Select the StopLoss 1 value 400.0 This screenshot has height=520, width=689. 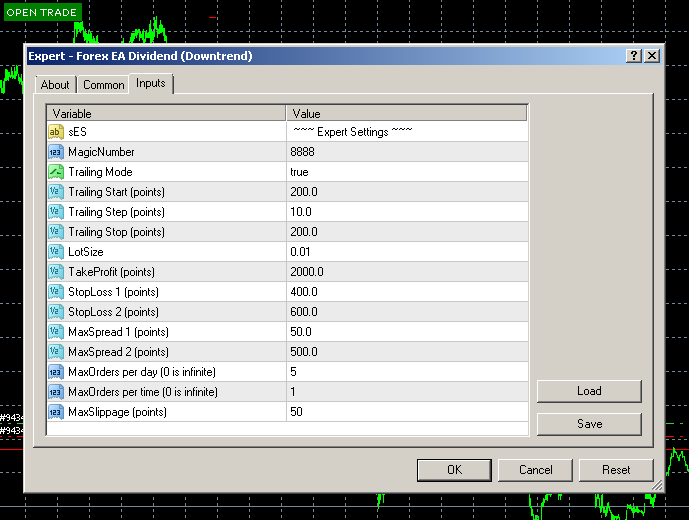pos(303,292)
